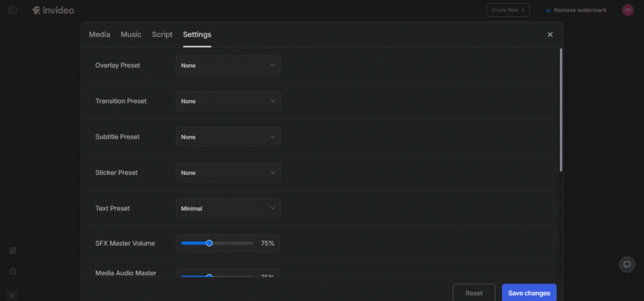Click the Remove watermark link

(x=575, y=10)
